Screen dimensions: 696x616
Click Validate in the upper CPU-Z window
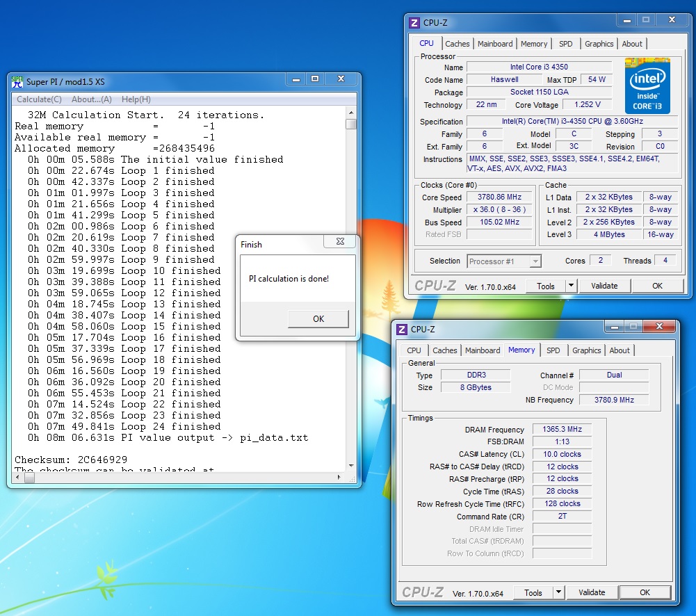click(604, 286)
